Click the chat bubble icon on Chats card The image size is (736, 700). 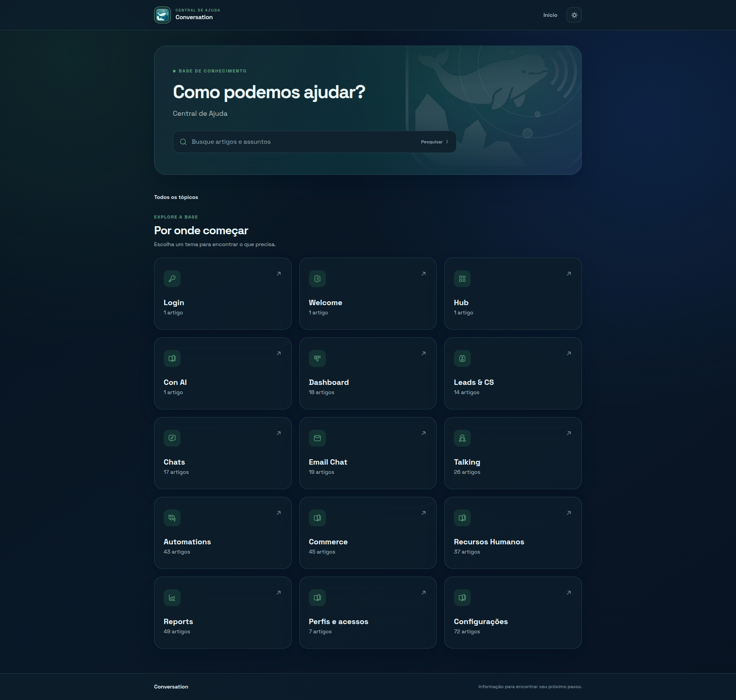[172, 438]
